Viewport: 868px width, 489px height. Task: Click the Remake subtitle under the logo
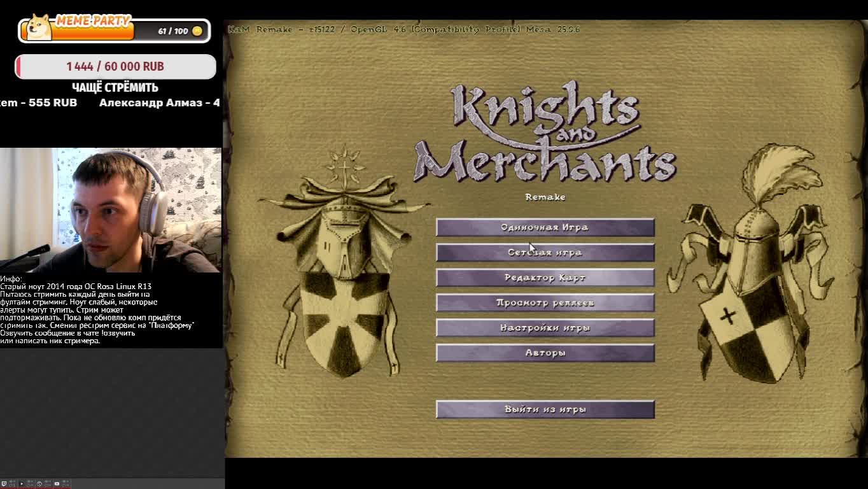point(545,197)
